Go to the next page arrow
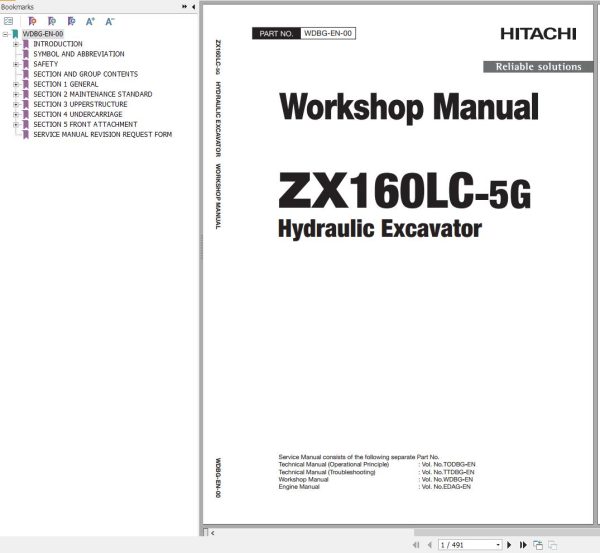 tap(509, 545)
